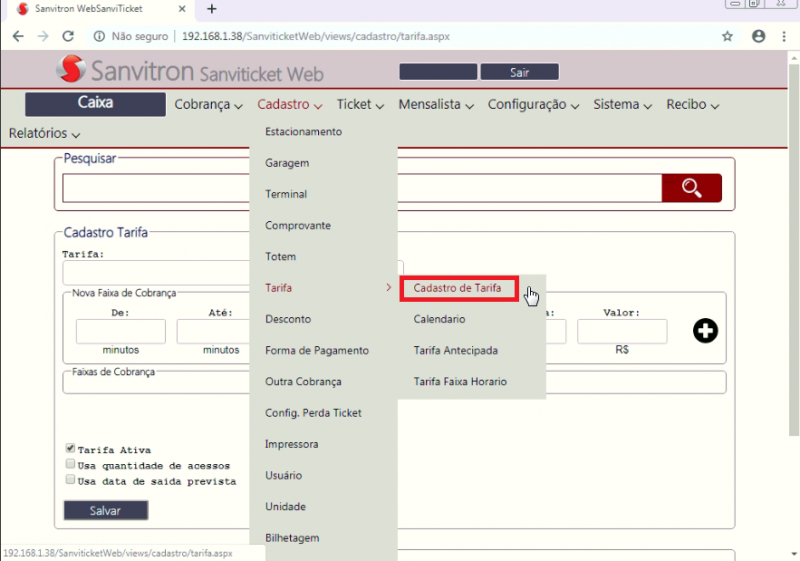This screenshot has width=800, height=561.
Task: Click the magnifier search button
Action: (x=691, y=188)
